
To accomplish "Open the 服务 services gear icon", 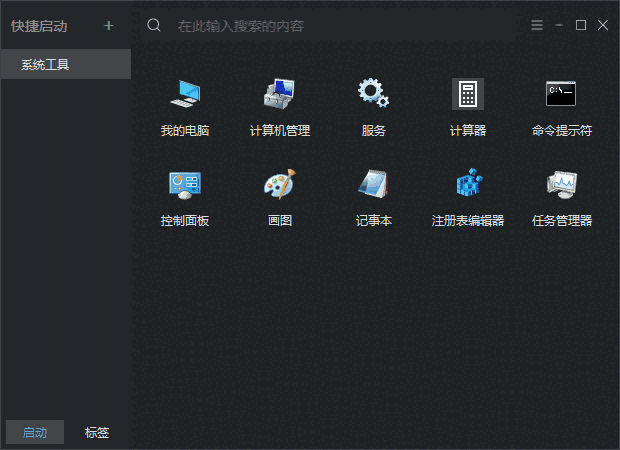I will [x=373, y=93].
